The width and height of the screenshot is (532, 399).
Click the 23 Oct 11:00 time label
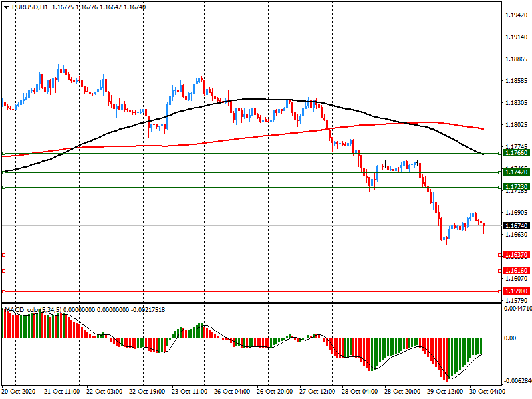tap(190, 392)
